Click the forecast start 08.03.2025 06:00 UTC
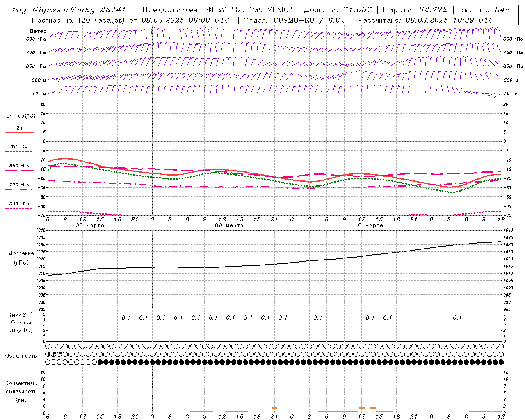The image size is (525, 420). [x=185, y=20]
